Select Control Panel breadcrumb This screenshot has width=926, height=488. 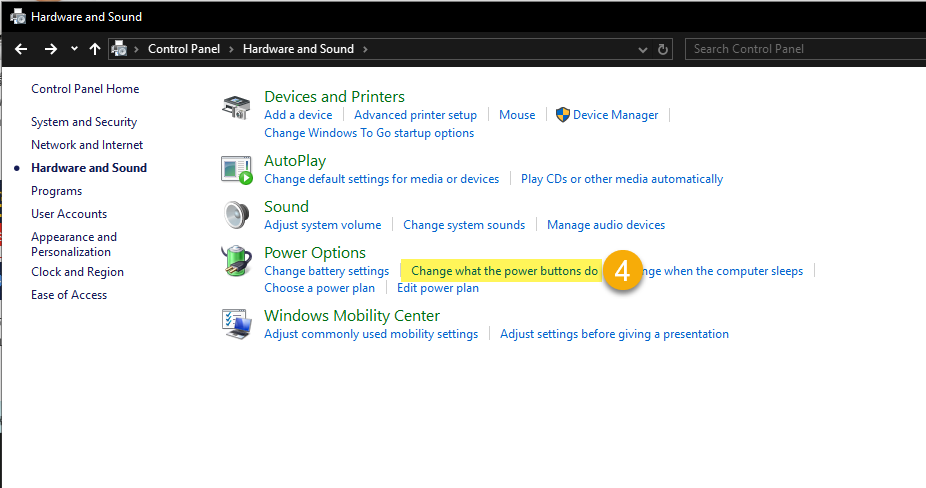coord(184,49)
